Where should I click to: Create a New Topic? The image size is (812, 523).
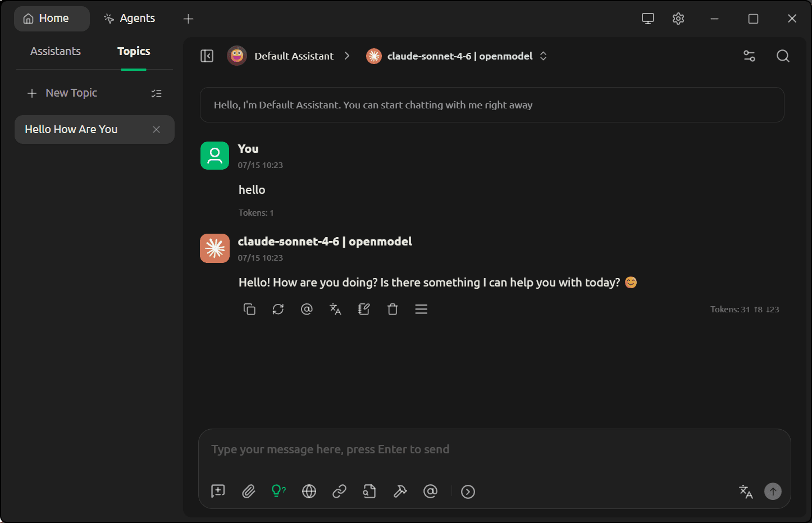point(62,93)
